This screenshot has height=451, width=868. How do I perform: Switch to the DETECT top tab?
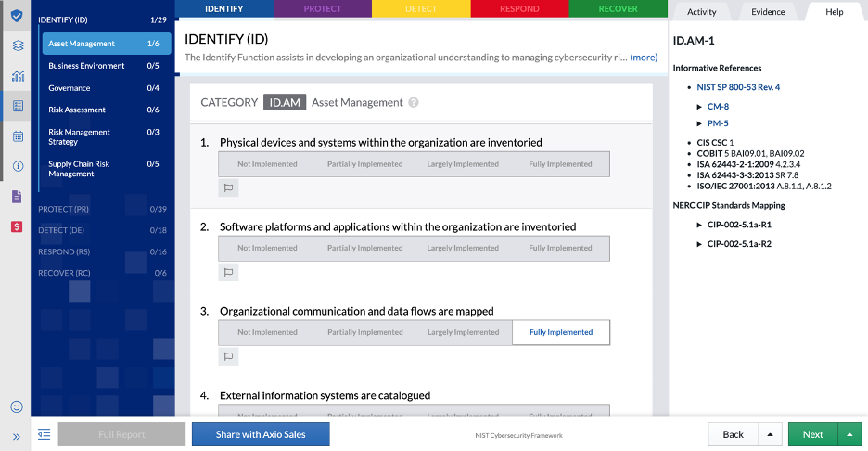pos(421,9)
